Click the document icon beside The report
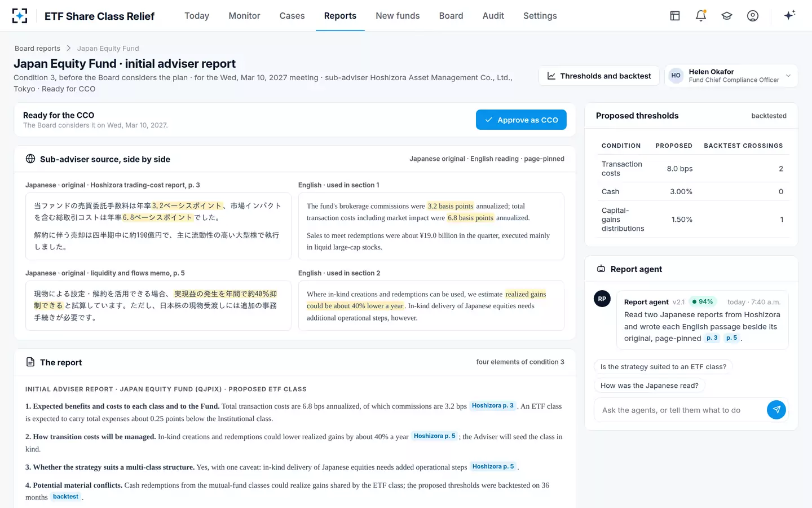812x508 pixels. pyautogui.click(x=30, y=362)
